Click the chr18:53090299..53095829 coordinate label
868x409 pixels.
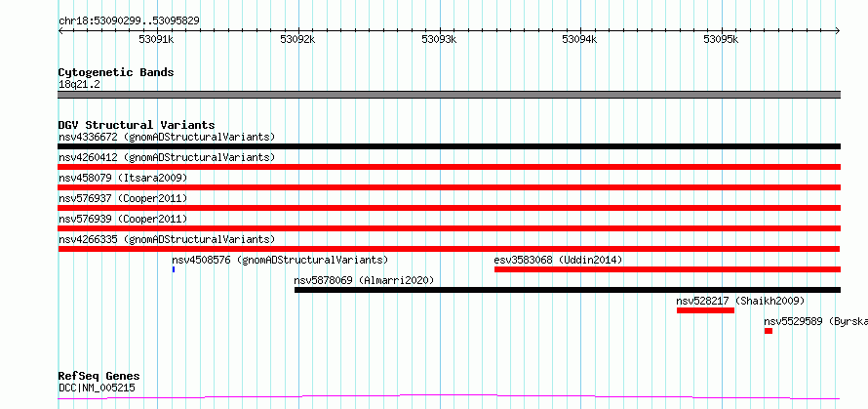point(129,21)
